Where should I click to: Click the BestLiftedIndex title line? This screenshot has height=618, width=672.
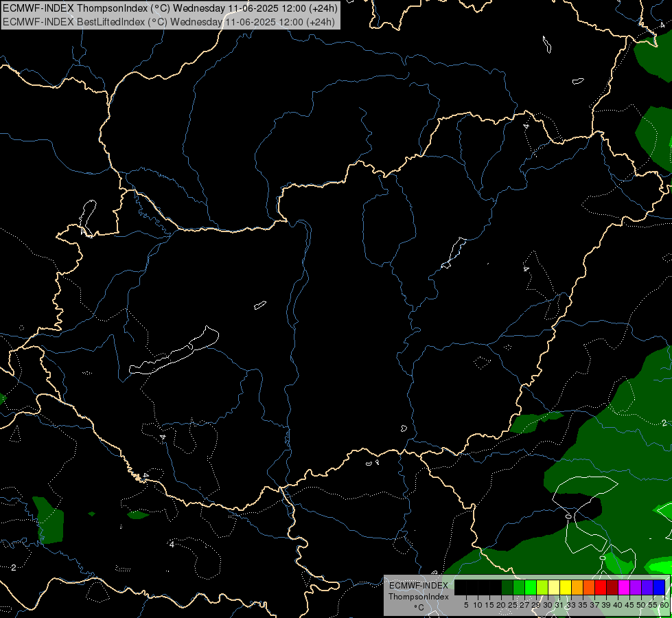pyautogui.click(x=168, y=22)
